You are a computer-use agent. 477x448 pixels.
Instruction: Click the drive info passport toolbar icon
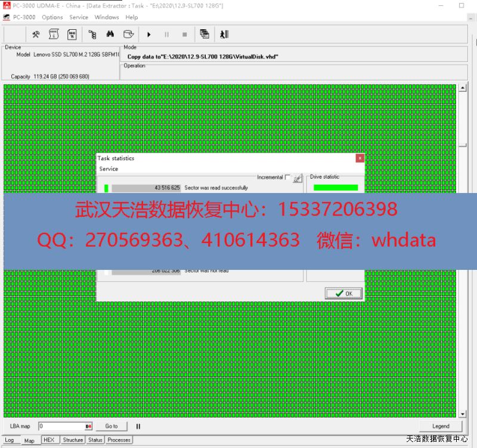coord(54,34)
